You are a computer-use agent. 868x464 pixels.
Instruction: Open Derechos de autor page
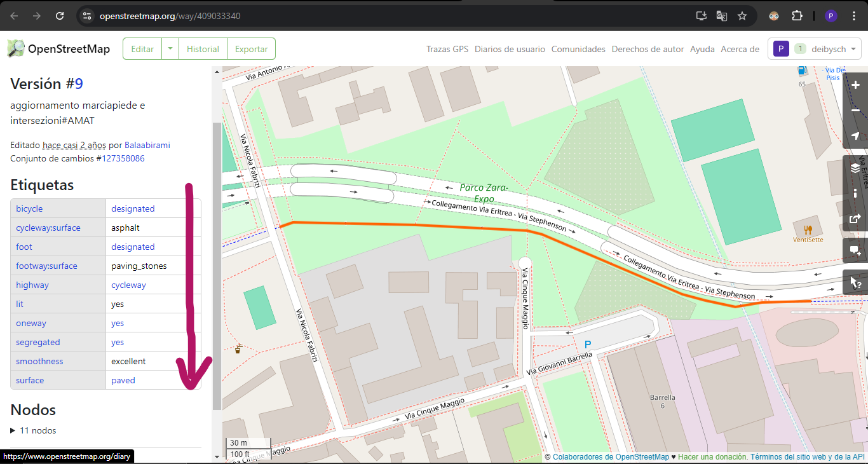648,49
